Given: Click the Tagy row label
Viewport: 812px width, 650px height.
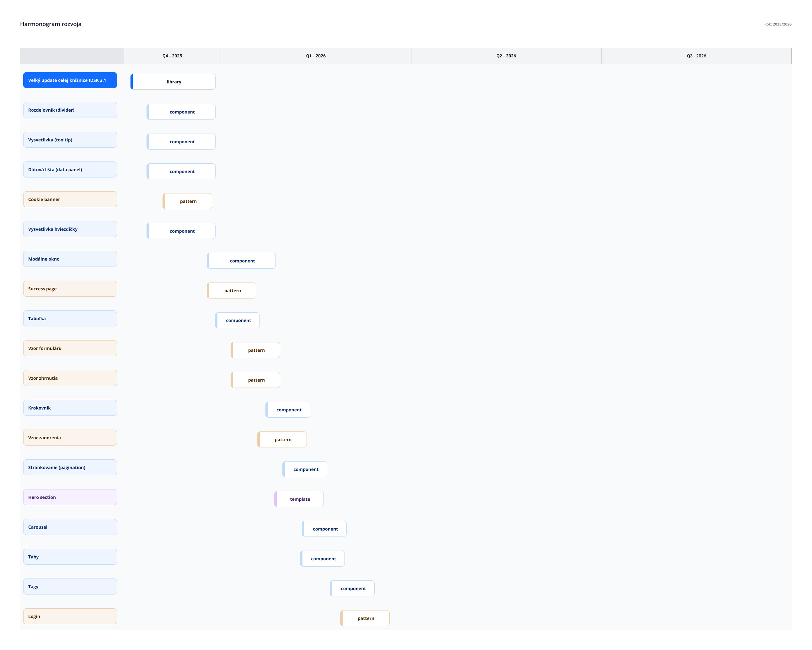Looking at the screenshot, I should [x=70, y=587].
